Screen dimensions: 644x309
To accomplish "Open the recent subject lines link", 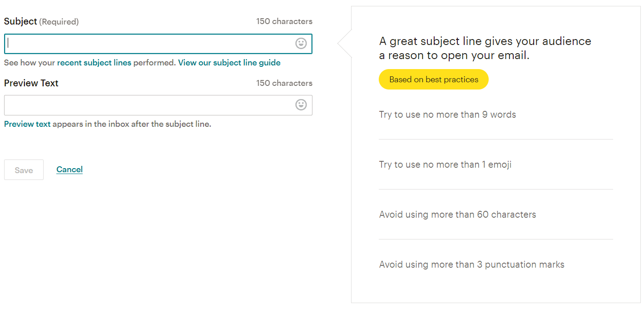I will [94, 63].
